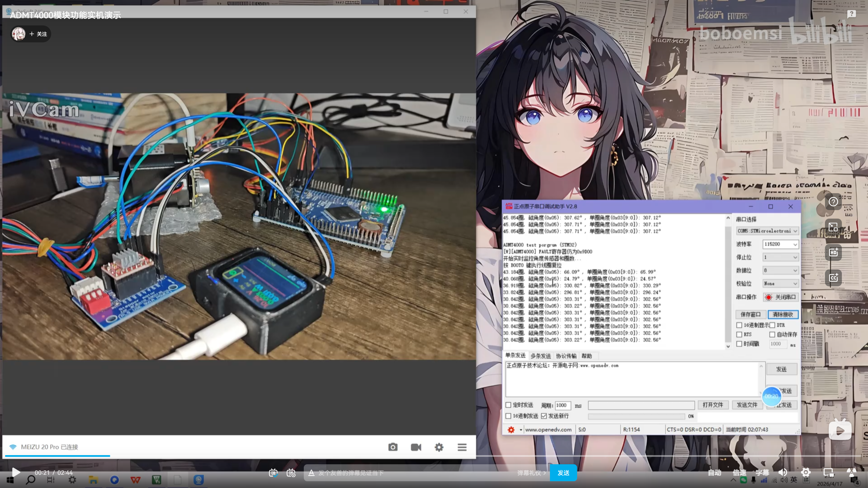868x488 pixels.
Task: Click the round blue app icon on the taskbar
Action: point(115,480)
